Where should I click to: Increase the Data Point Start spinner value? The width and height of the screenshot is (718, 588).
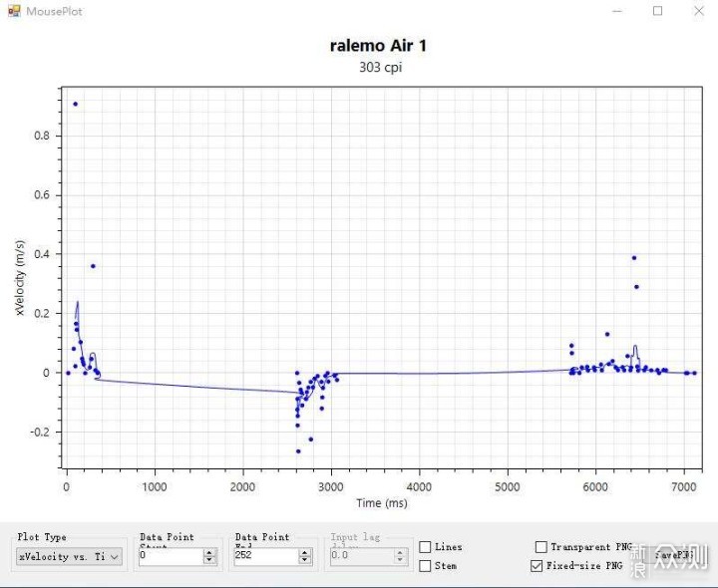tap(209, 553)
